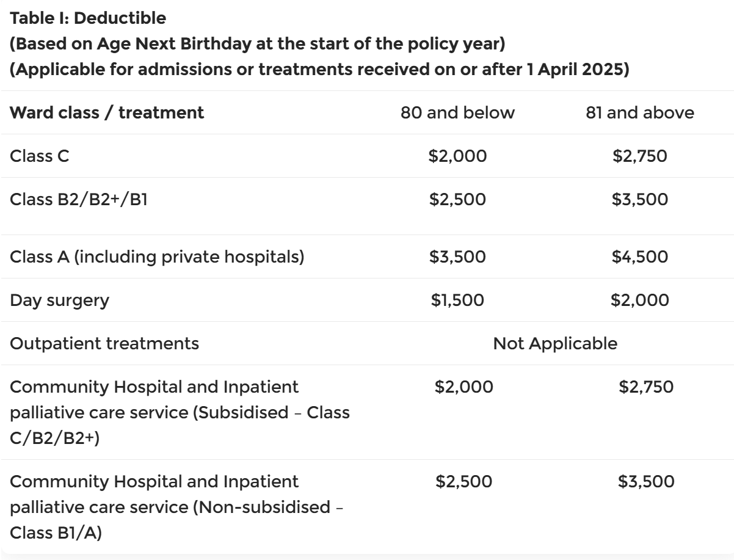The width and height of the screenshot is (734, 560).
Task: Select "Class A (including private hospitals)" label
Action: point(157,256)
